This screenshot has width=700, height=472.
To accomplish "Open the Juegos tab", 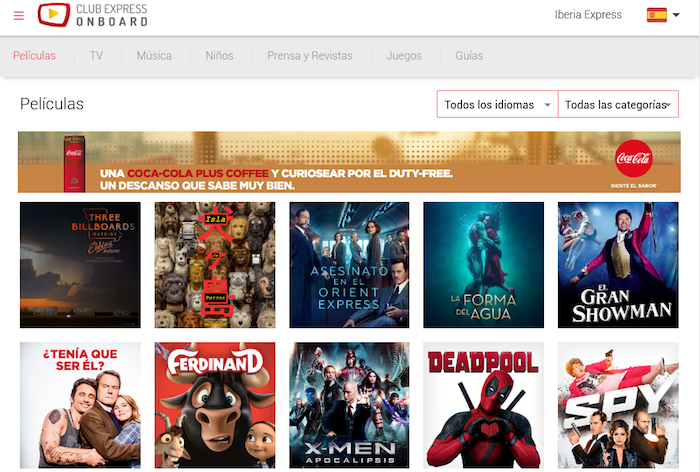I will coord(404,56).
